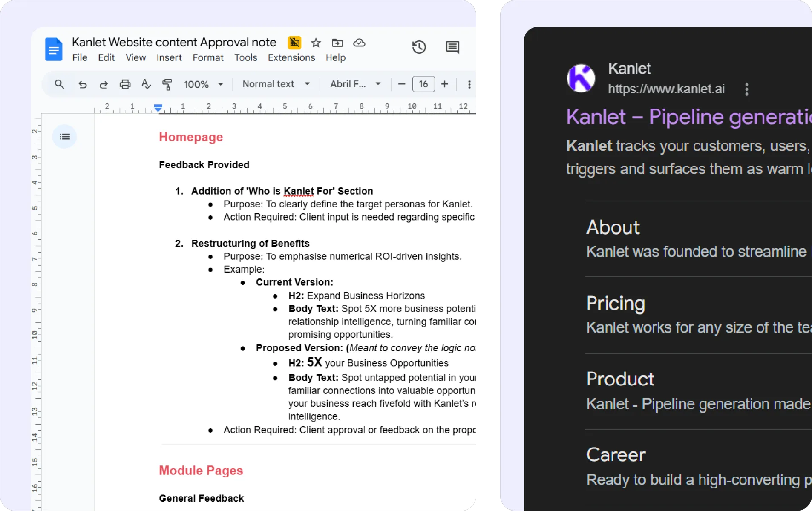Screen dimensions: 812x511
Task: Open the About sitelink
Action: coord(613,227)
